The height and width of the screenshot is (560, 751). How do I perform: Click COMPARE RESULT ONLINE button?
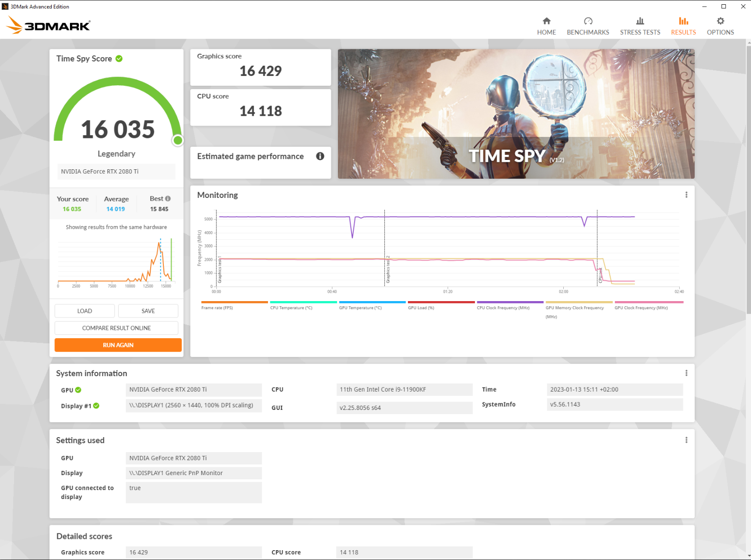pos(116,328)
